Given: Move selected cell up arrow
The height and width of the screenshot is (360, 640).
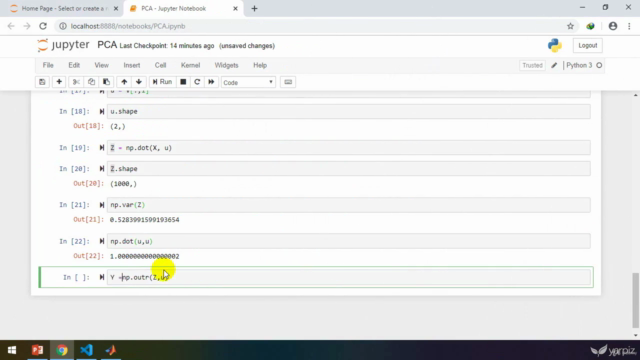Looking at the screenshot, I should pyautogui.click(x=124, y=82).
